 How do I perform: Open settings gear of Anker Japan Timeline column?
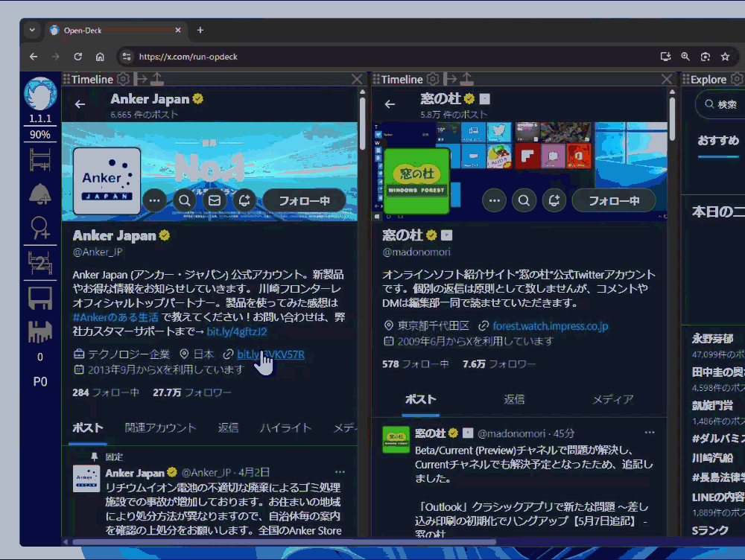(124, 79)
